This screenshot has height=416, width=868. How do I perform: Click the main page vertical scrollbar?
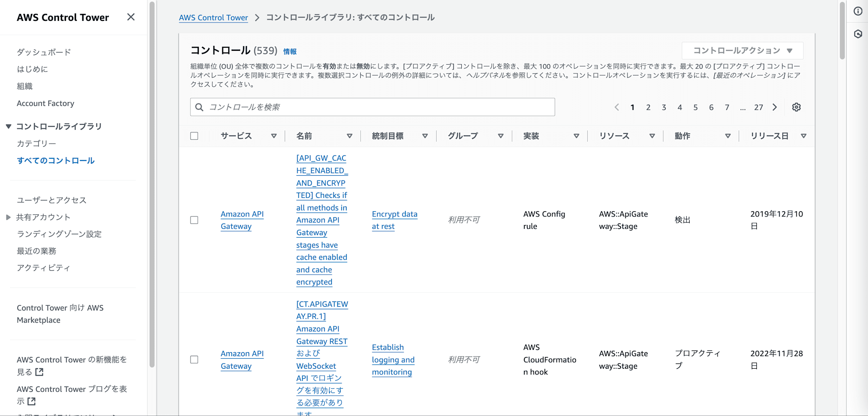click(842, 30)
